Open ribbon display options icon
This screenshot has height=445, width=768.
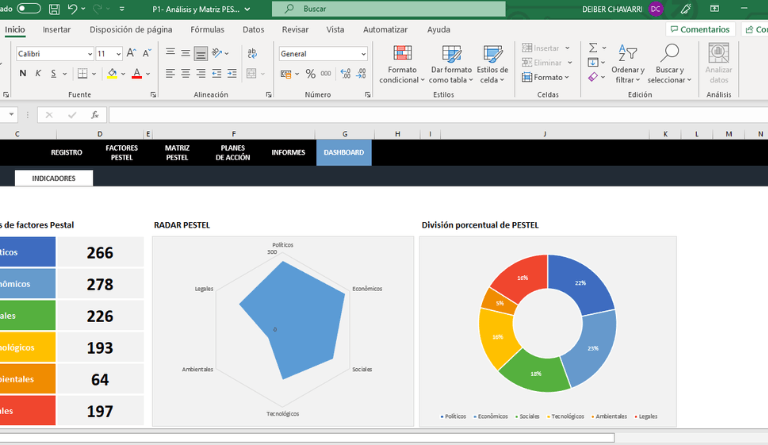715,9
